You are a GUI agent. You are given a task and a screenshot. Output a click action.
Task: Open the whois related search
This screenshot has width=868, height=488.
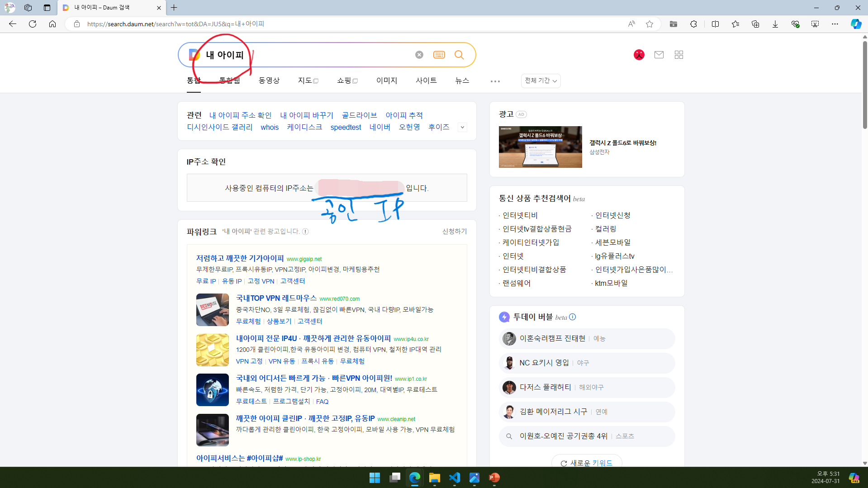tap(270, 128)
